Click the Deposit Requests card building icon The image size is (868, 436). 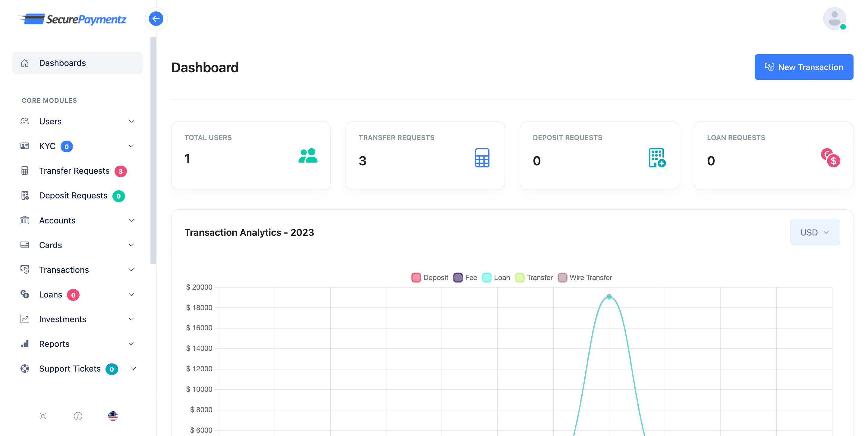click(x=657, y=158)
